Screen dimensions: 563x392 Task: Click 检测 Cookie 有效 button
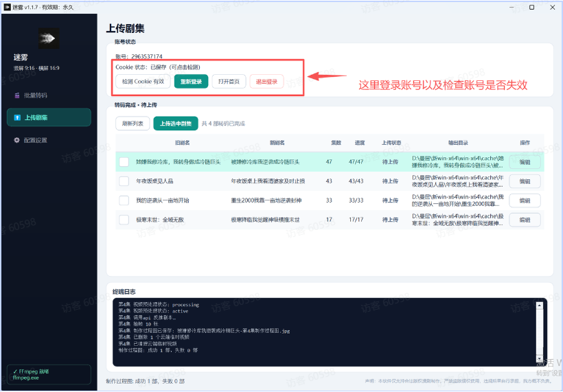(143, 82)
